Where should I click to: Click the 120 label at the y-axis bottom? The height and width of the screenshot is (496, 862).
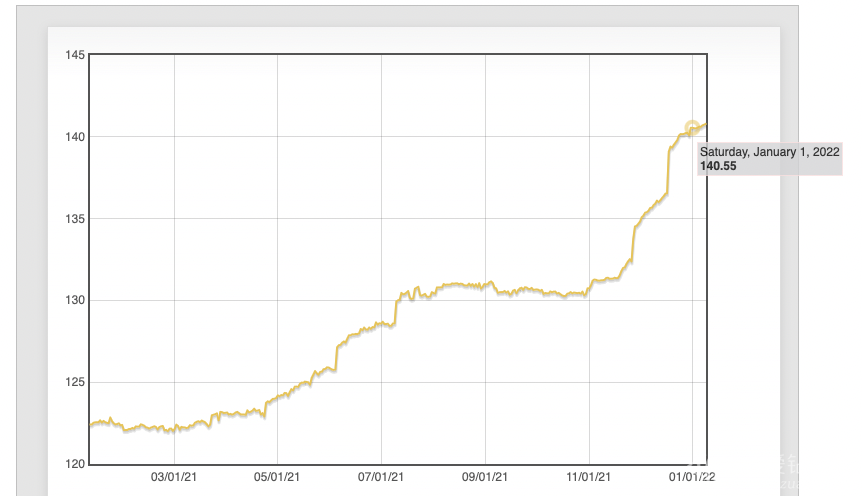pyautogui.click(x=75, y=464)
